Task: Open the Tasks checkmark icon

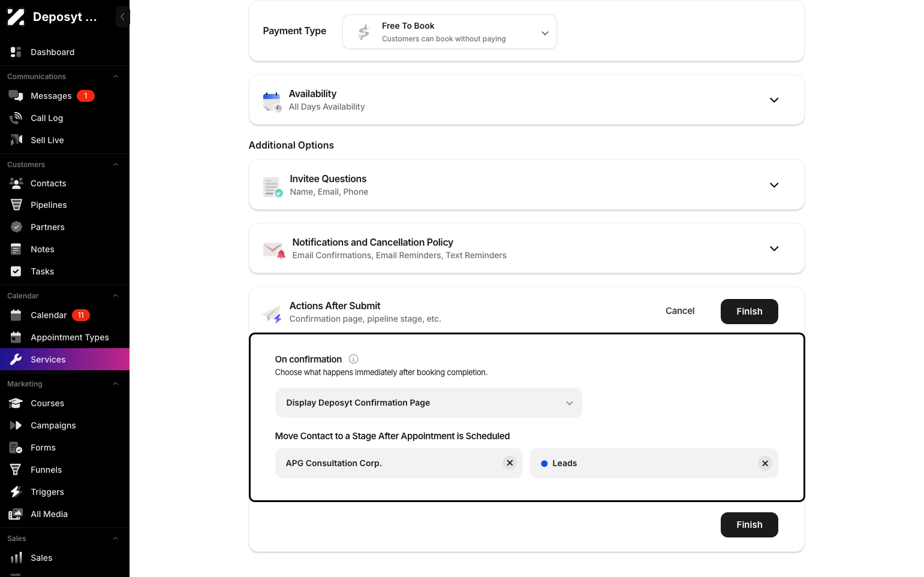Action: coord(16,271)
